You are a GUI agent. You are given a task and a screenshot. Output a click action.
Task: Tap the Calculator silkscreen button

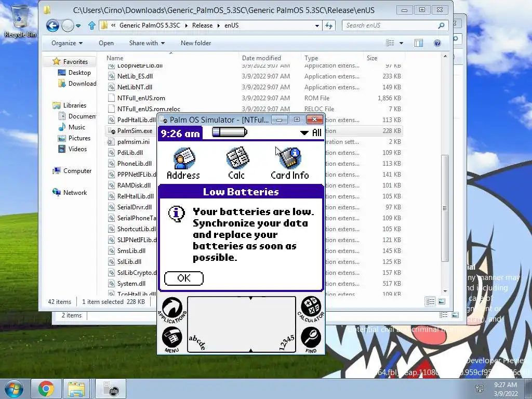click(311, 308)
